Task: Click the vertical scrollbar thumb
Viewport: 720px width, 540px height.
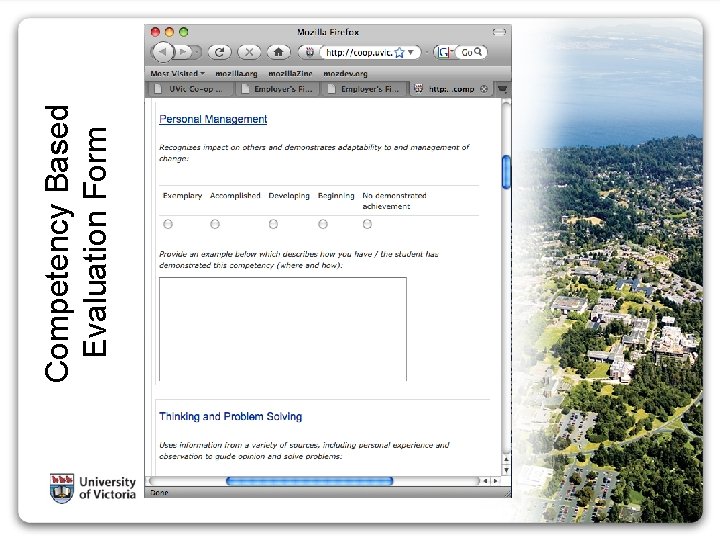Action: click(506, 172)
